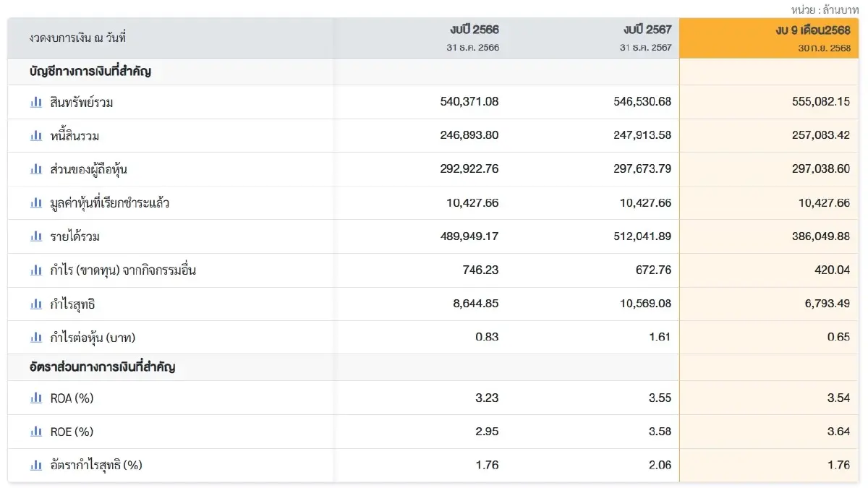Open the chart icon for กำไร (ขาดทุน) จากกิจกรรมอื่น
This screenshot has width=868, height=488.
(36, 270)
